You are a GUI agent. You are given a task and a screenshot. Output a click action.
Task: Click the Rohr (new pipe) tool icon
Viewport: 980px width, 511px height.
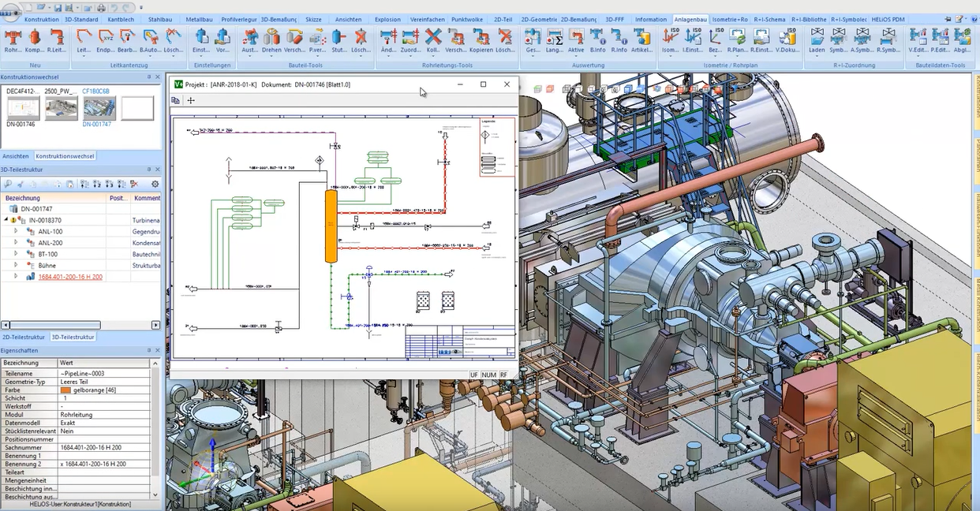pos(13,38)
